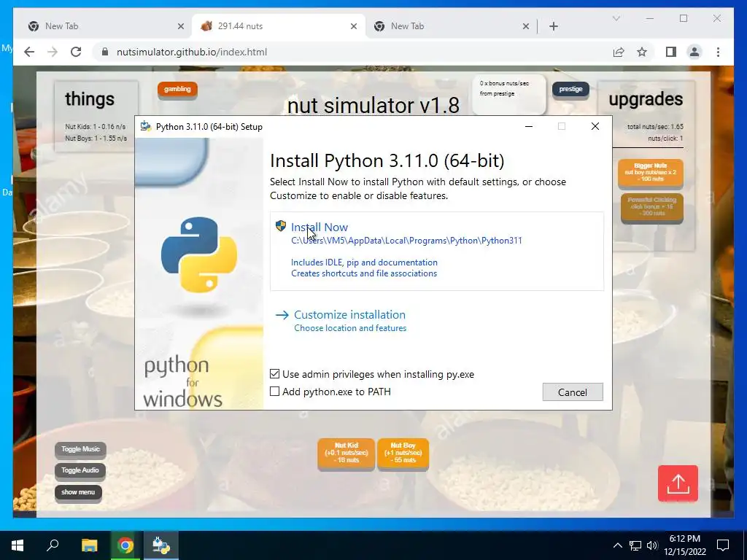Minimize the Python Setup dialog
The image size is (747, 560).
pos(529,127)
